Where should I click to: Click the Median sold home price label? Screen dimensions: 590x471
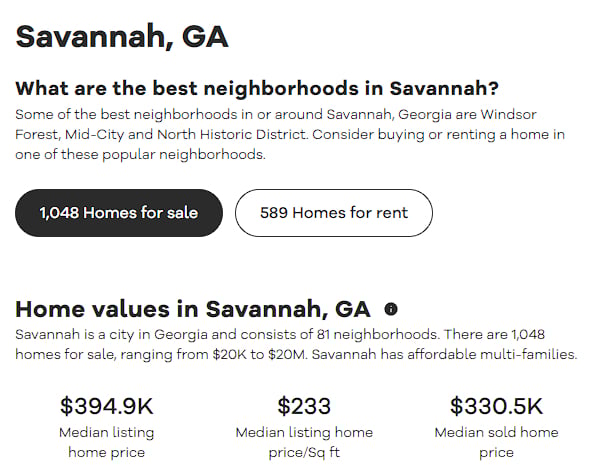click(497, 442)
